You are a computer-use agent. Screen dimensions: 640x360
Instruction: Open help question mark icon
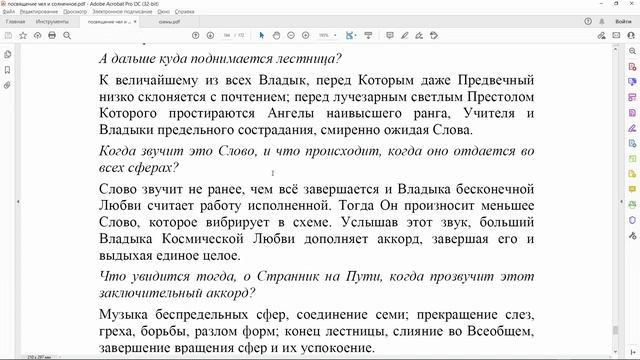(x=588, y=21)
